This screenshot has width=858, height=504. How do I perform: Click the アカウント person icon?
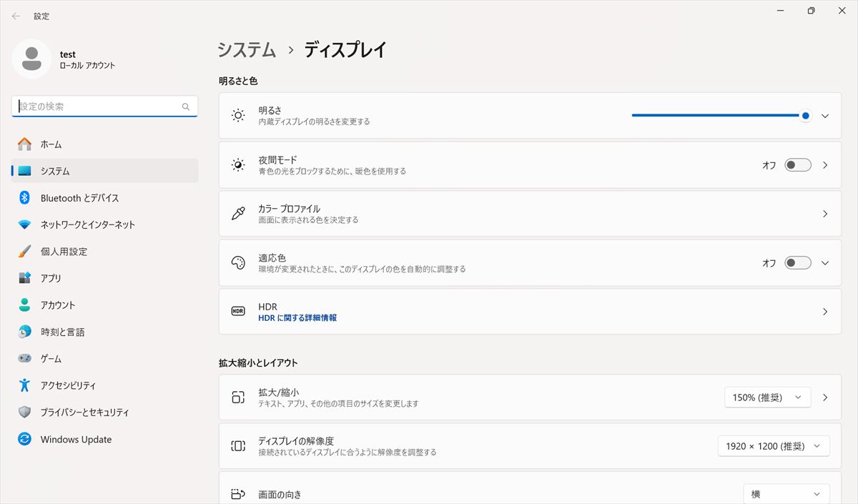(x=25, y=305)
